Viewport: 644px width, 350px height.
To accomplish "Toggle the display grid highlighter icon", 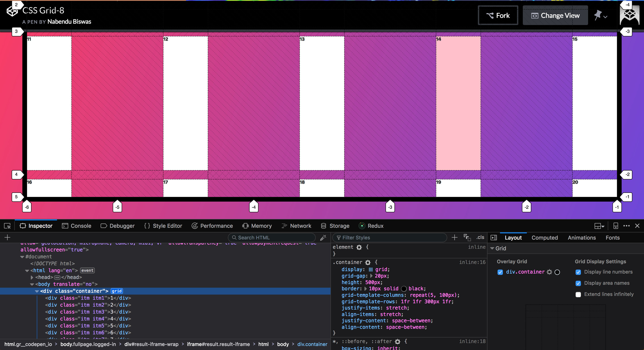I will point(371,269).
